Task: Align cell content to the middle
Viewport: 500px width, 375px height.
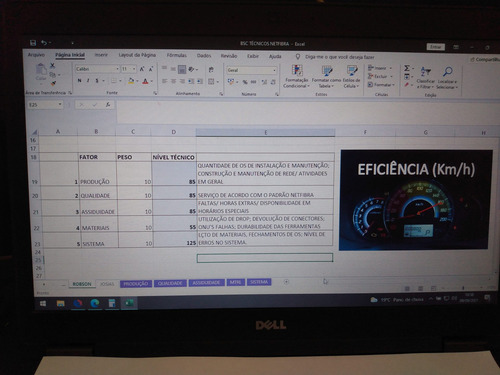Action: pyautogui.click(x=173, y=69)
